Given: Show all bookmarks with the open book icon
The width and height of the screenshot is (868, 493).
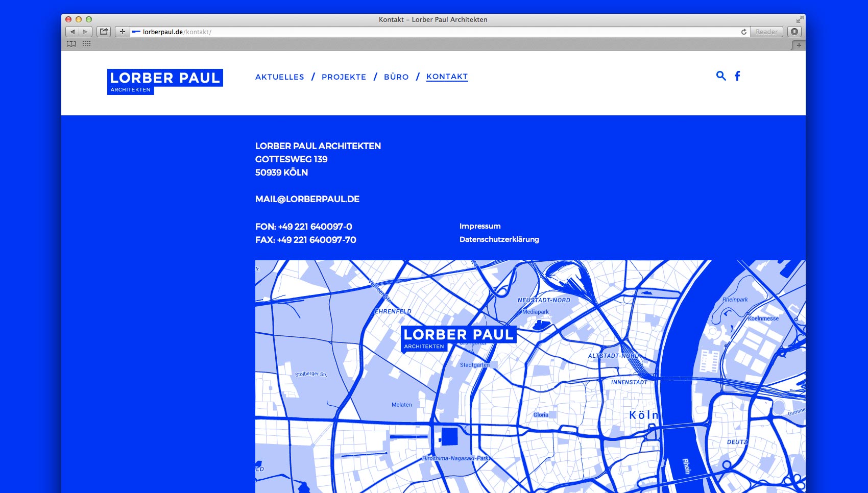Looking at the screenshot, I should coord(71,44).
